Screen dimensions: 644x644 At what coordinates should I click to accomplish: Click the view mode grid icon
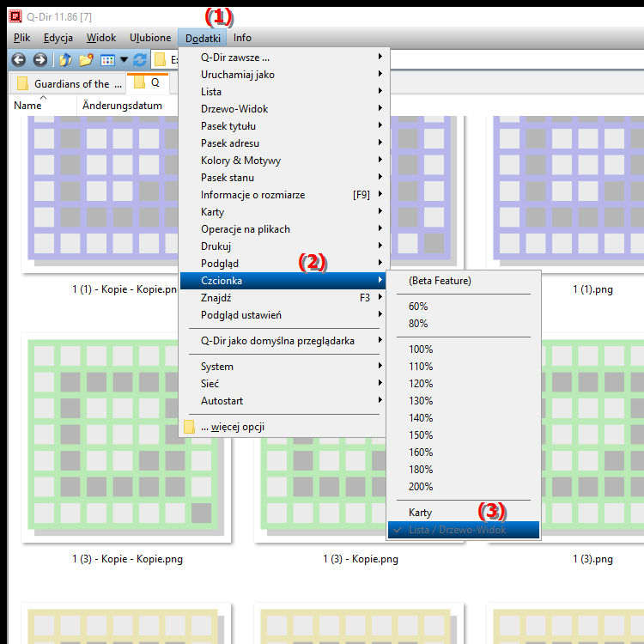point(107,60)
